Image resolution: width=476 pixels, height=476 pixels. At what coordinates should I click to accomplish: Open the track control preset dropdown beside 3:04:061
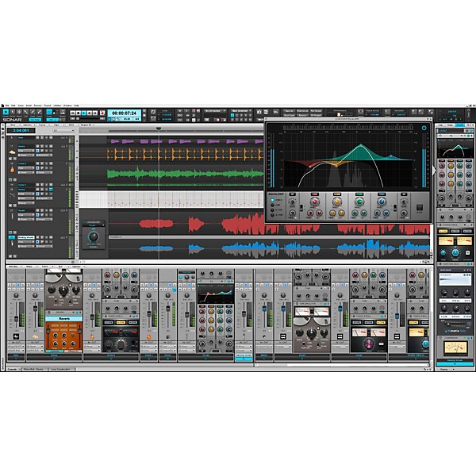click(63, 131)
